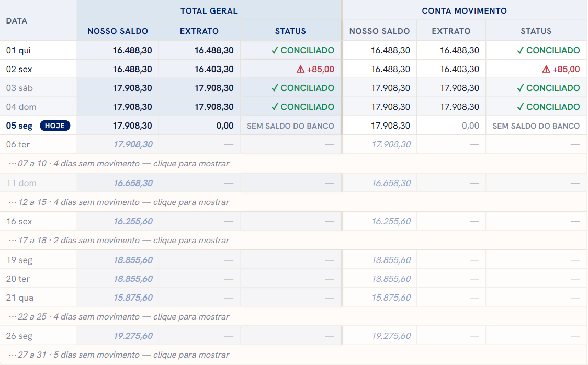Expand the hidden days 12 a 15 row
588x365 pixels.
[293, 202]
